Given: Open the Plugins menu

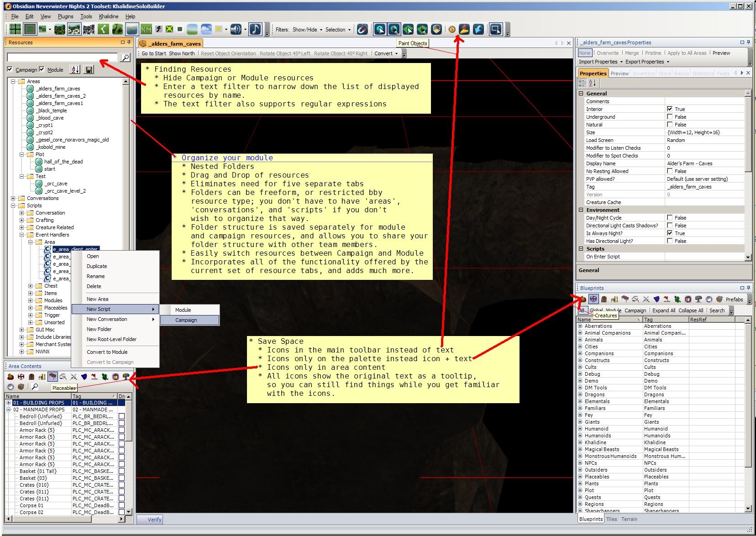Looking at the screenshot, I should click(x=65, y=16).
